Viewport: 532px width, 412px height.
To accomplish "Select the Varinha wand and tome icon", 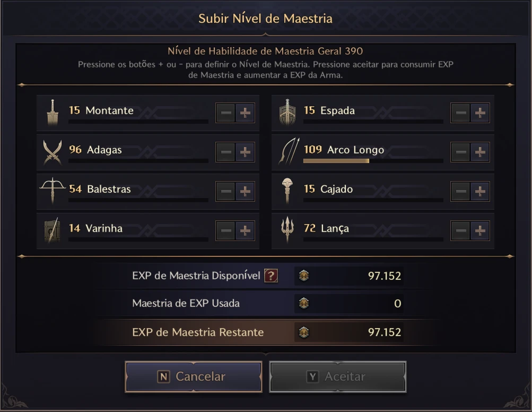I will tap(53, 230).
